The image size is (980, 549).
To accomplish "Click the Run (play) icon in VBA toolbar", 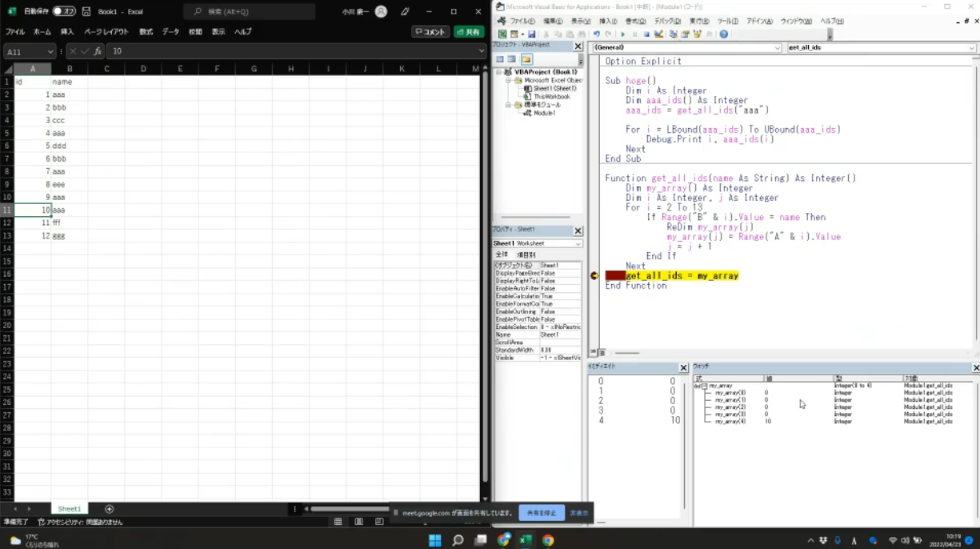I will 623,34.
